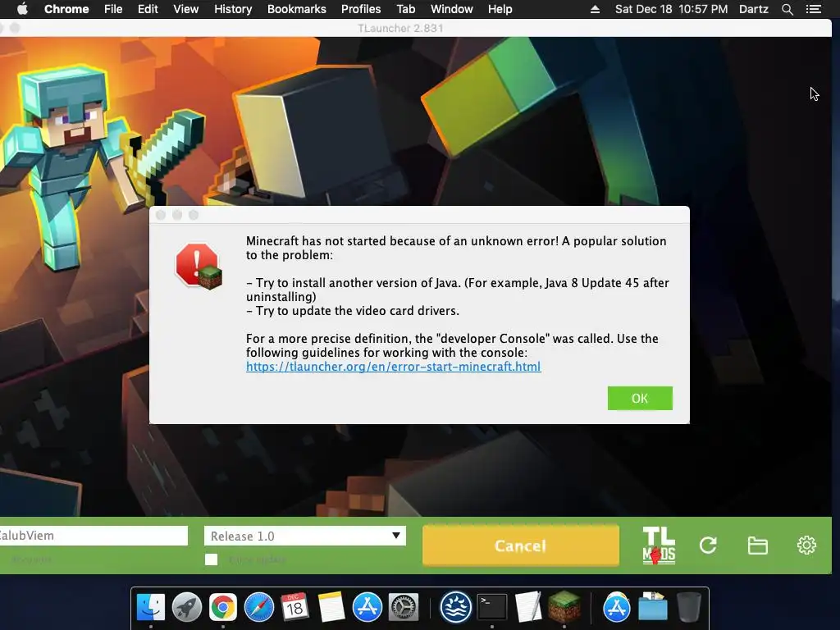The image size is (840, 630).
Task: Open Safari compass icon in Dock
Action: (258, 608)
